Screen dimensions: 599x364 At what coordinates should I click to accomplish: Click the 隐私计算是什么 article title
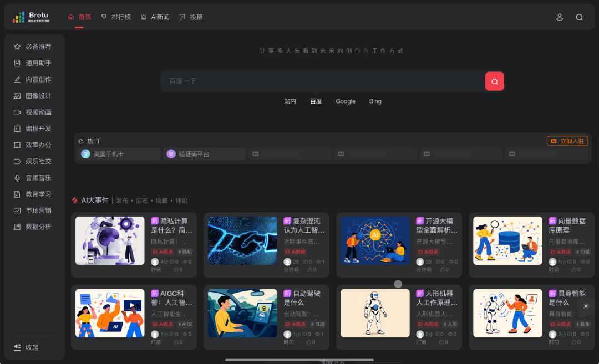pyautogui.click(x=171, y=225)
